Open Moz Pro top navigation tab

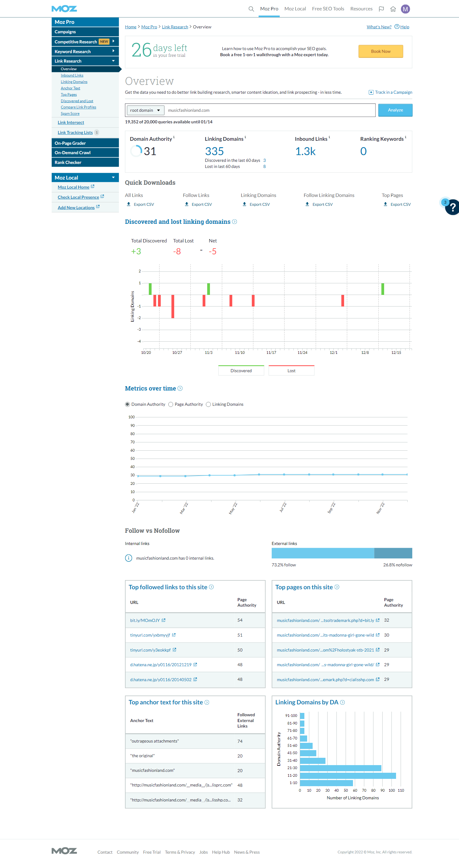coord(269,9)
